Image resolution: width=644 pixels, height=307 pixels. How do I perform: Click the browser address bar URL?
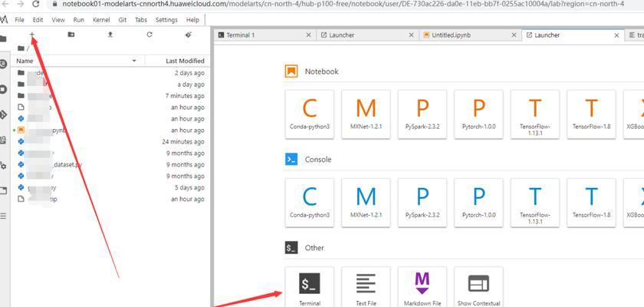343,4
